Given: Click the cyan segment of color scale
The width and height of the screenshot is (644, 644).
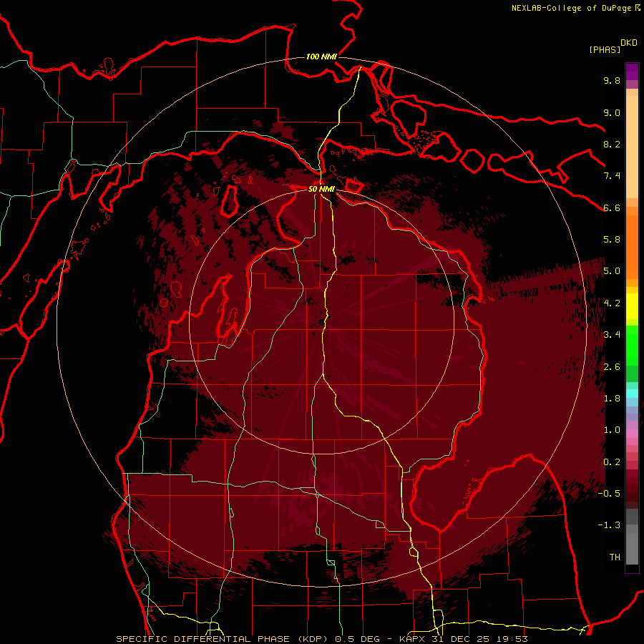Looking at the screenshot, I should click(x=632, y=394).
